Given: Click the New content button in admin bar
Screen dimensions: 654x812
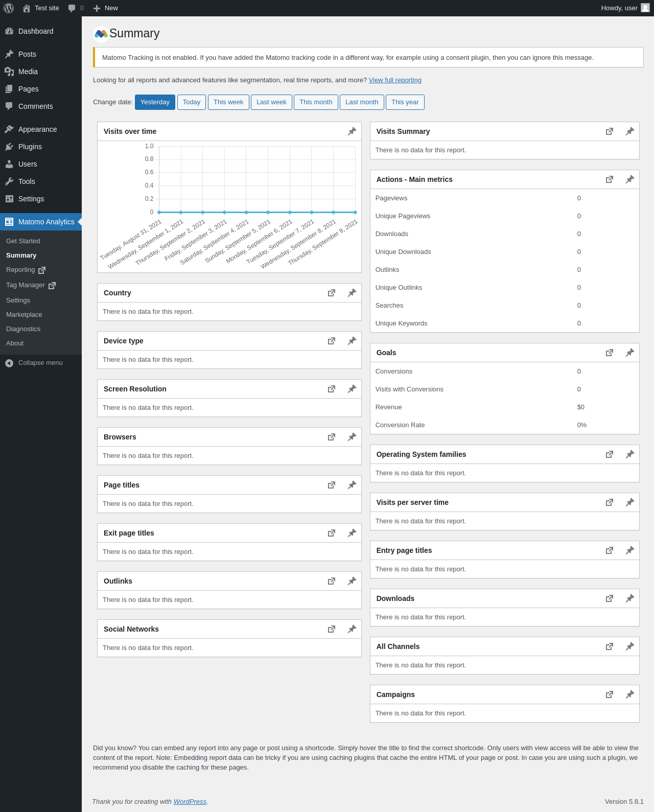Looking at the screenshot, I should coord(106,8).
